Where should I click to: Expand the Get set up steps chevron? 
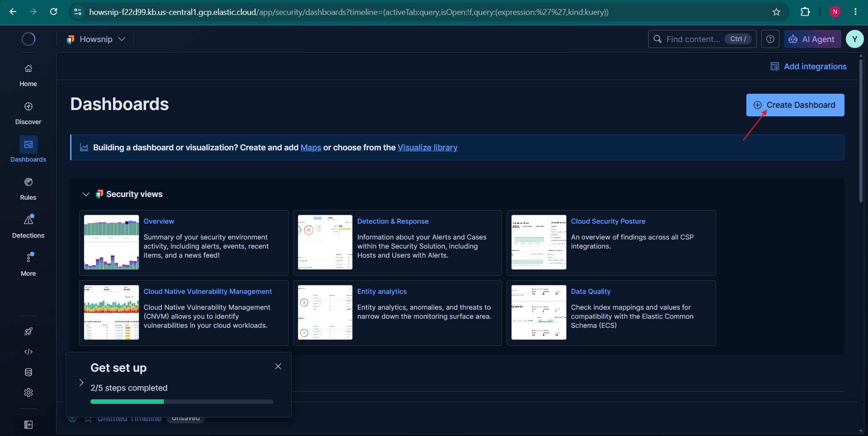tap(81, 383)
